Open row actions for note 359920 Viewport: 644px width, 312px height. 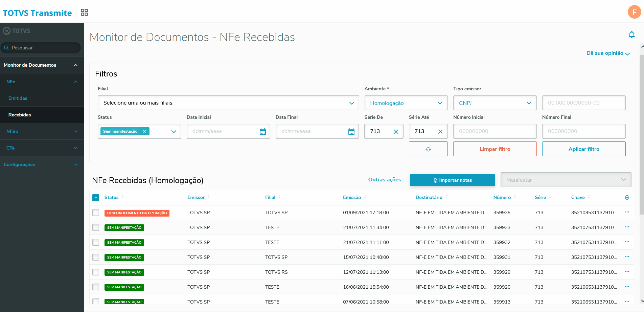(x=627, y=287)
